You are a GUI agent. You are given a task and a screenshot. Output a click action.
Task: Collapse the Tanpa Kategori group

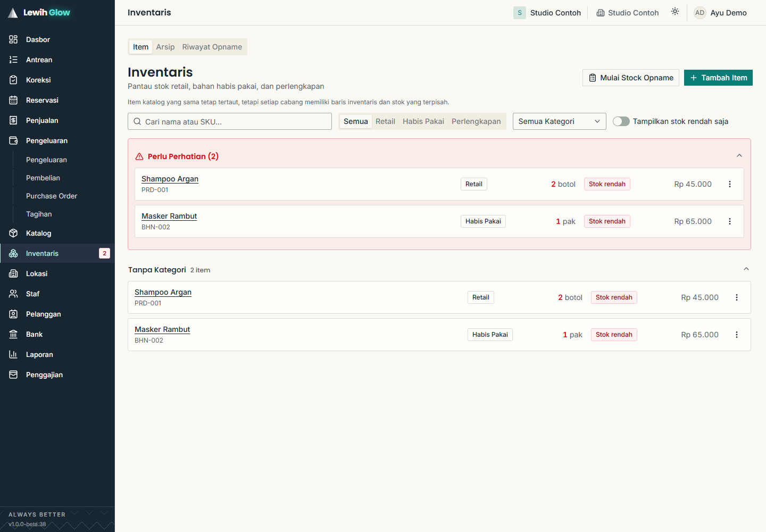[746, 269]
